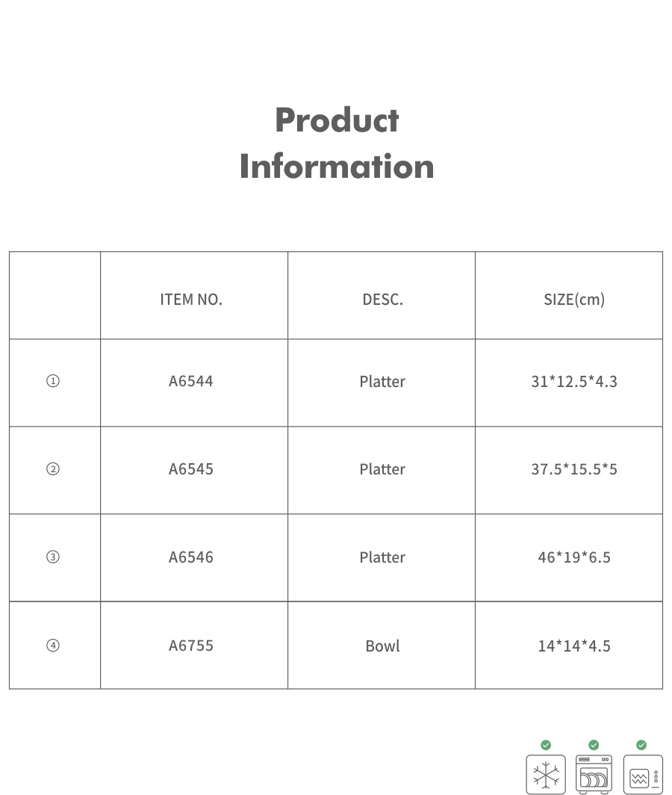Select the Bowl description cell
The height and width of the screenshot is (795, 672).
tap(382, 646)
